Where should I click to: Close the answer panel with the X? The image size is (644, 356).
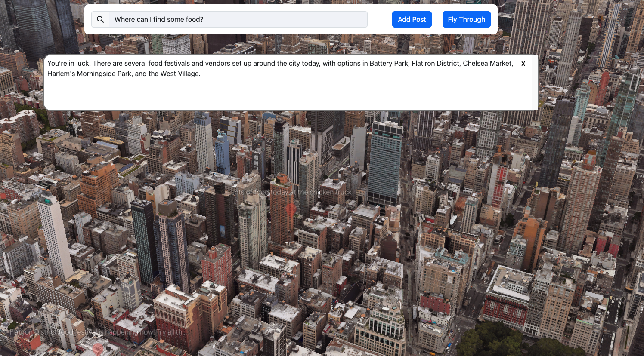tap(523, 64)
